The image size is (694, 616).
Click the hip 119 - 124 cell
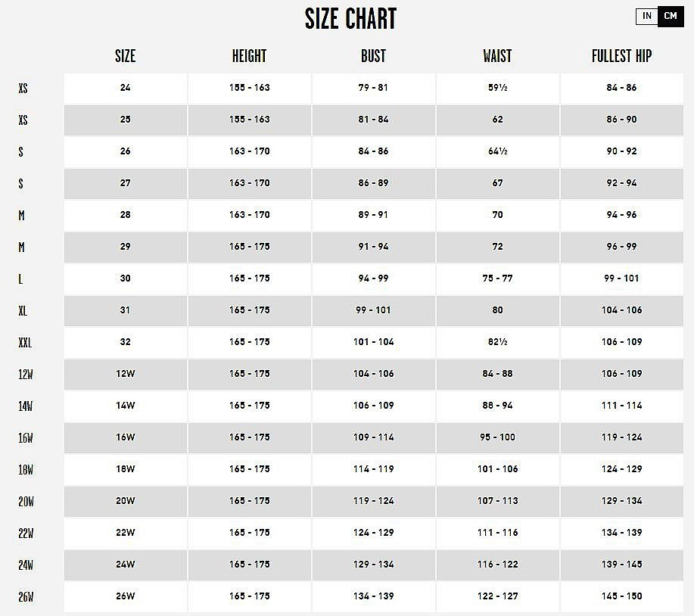[622, 437]
